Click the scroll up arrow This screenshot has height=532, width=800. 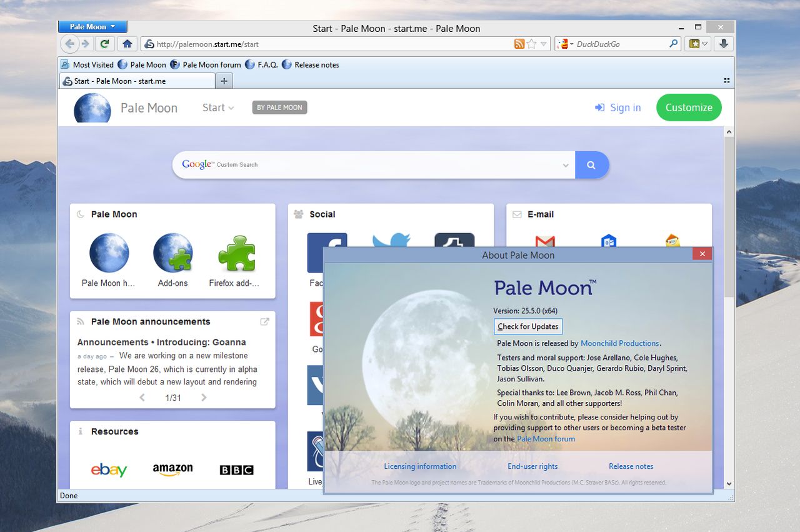[729, 132]
